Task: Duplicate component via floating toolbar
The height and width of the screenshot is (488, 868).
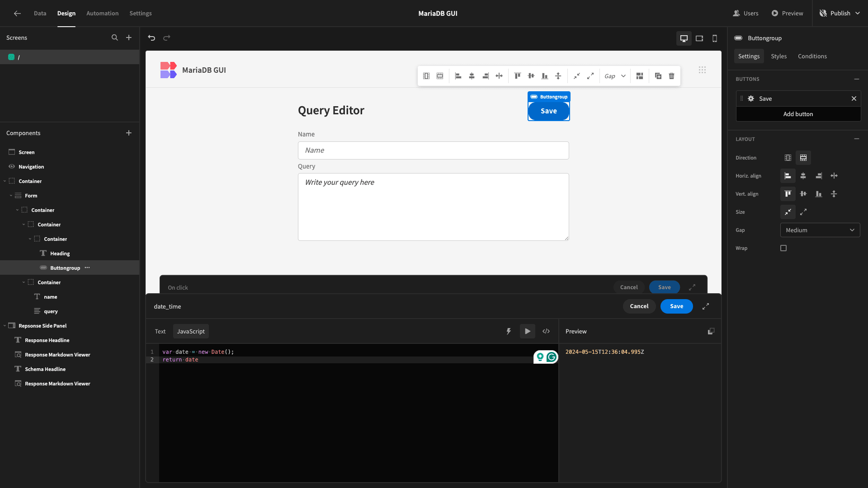Action: tap(658, 76)
